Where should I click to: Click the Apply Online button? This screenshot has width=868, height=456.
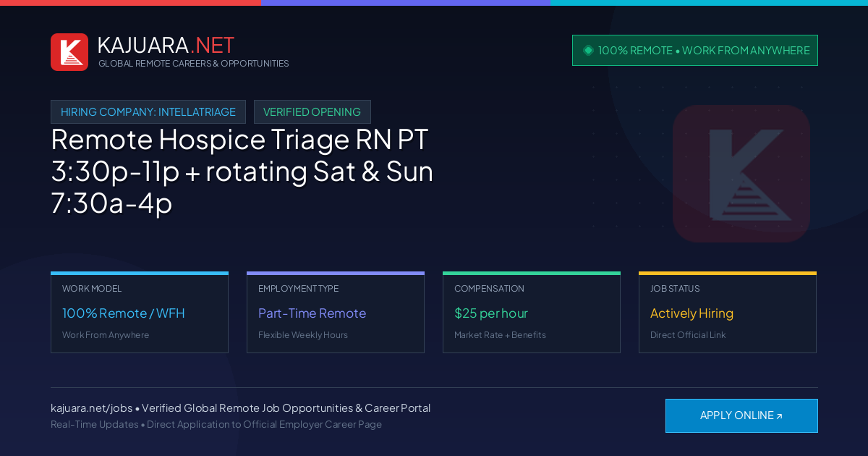(741, 415)
